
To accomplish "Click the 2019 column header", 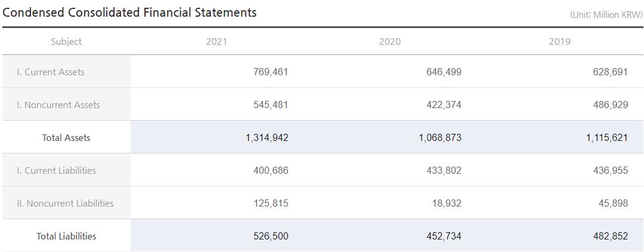I will [x=559, y=42].
